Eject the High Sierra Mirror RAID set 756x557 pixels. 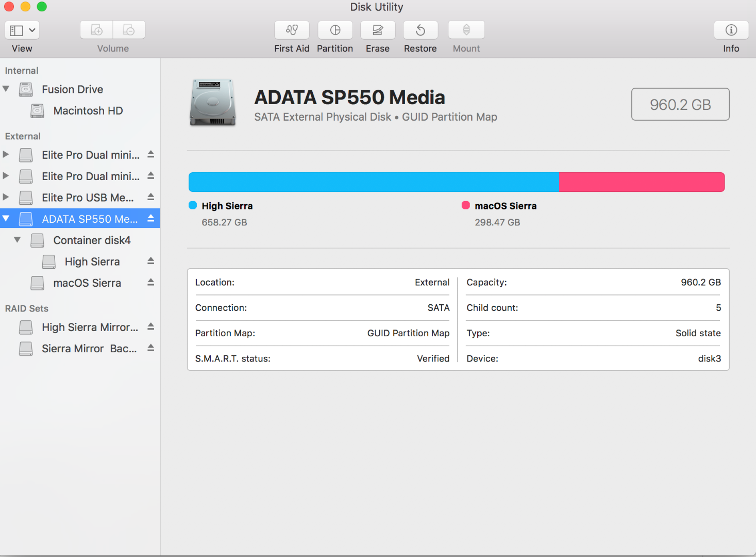pos(150,327)
